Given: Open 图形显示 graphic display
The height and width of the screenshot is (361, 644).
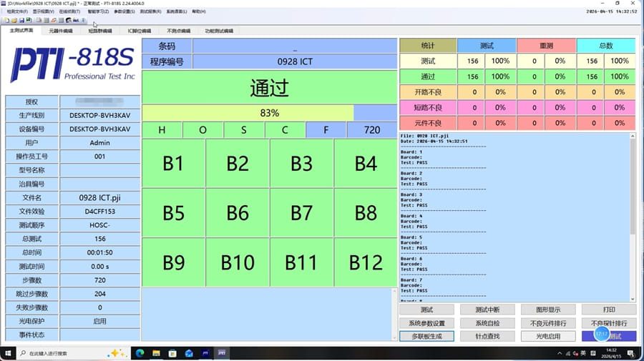Looking at the screenshot, I should coord(548,310).
